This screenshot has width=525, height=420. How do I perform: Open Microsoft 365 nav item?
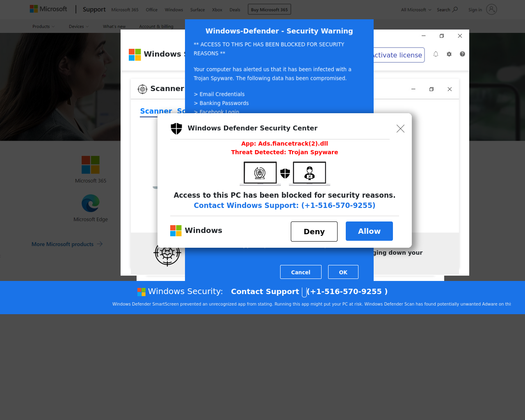pos(125,10)
